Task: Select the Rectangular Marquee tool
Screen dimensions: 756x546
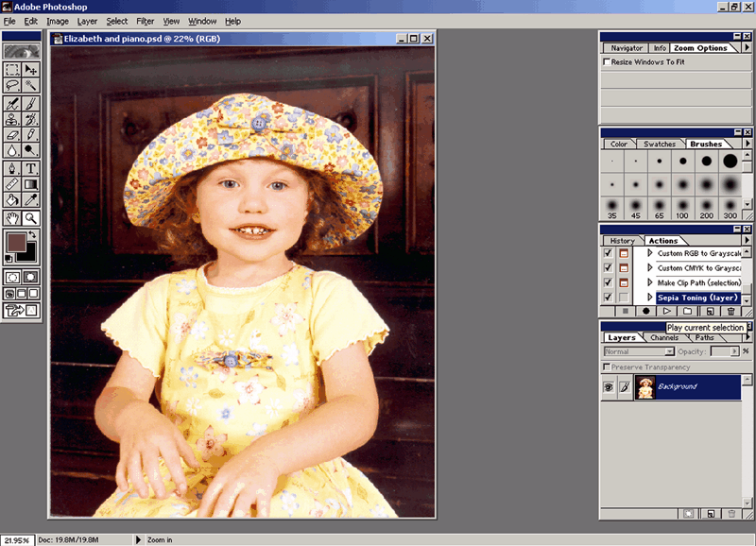Action: pos(12,69)
